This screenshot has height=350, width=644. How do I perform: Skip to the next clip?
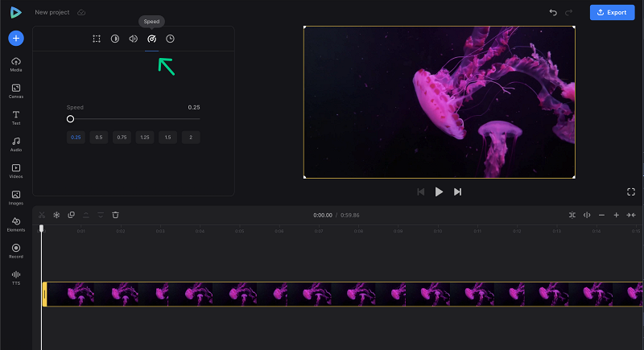point(457,191)
